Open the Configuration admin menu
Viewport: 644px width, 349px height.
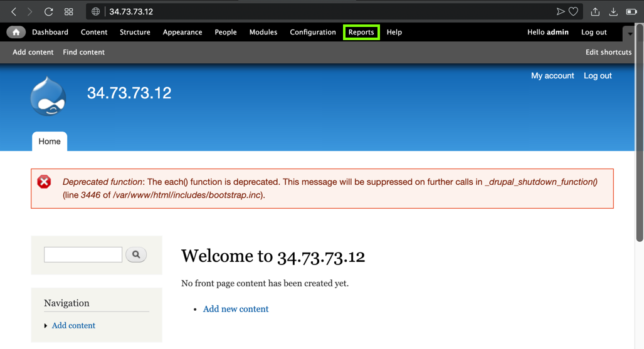pyautogui.click(x=313, y=32)
